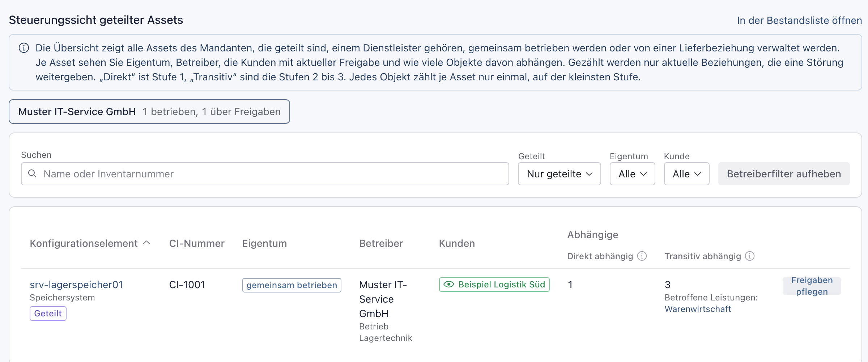Click the info icon in the overview notice

click(24, 48)
